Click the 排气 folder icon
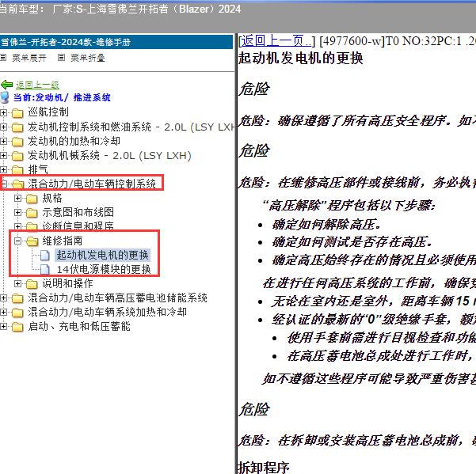The height and width of the screenshot is (474, 476). tap(17, 170)
